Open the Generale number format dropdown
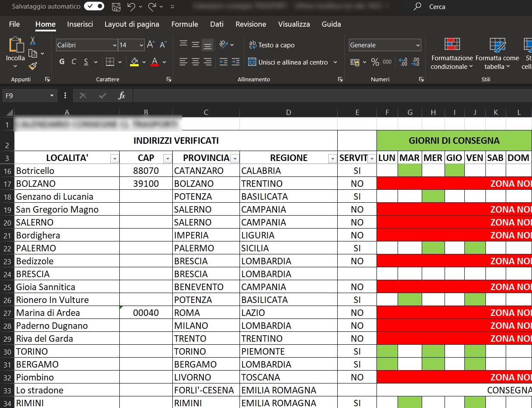 pyautogui.click(x=418, y=45)
